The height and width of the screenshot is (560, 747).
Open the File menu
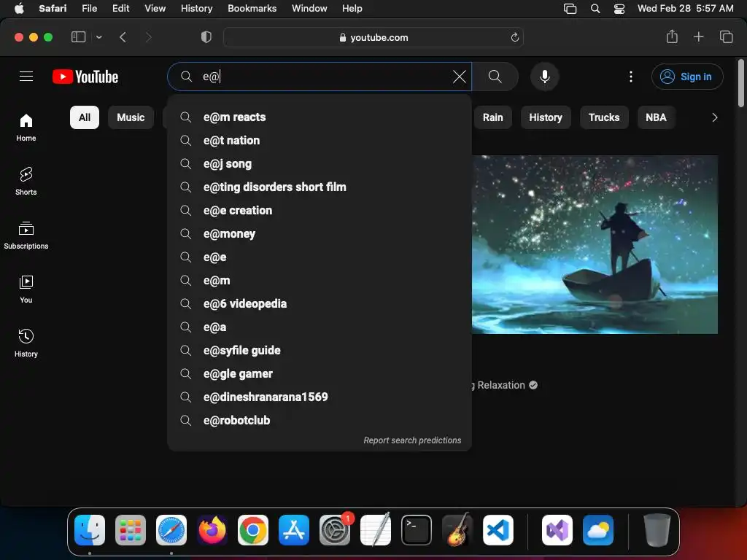pos(89,8)
